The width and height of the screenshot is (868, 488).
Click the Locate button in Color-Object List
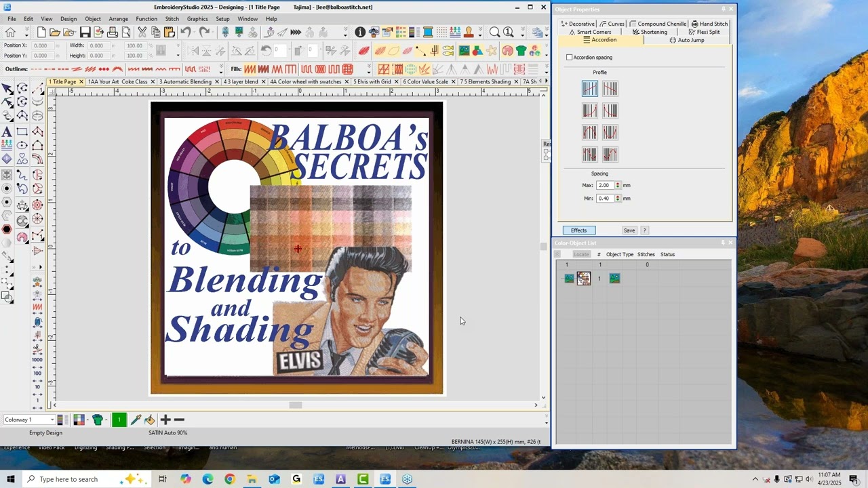click(x=581, y=254)
